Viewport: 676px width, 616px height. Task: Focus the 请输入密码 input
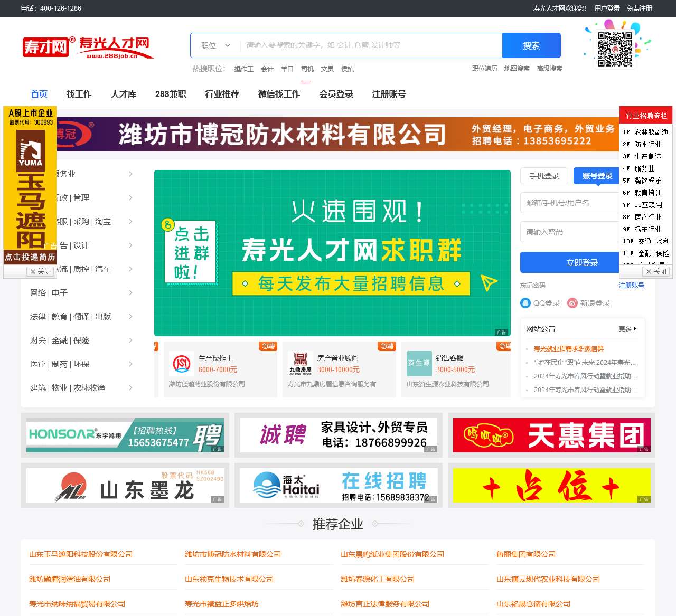[x=570, y=232]
